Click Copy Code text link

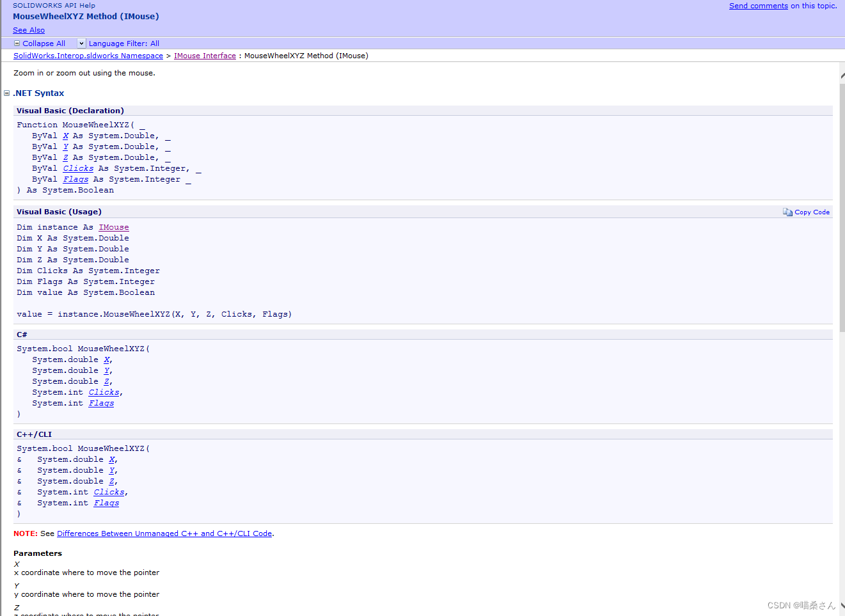click(x=812, y=212)
